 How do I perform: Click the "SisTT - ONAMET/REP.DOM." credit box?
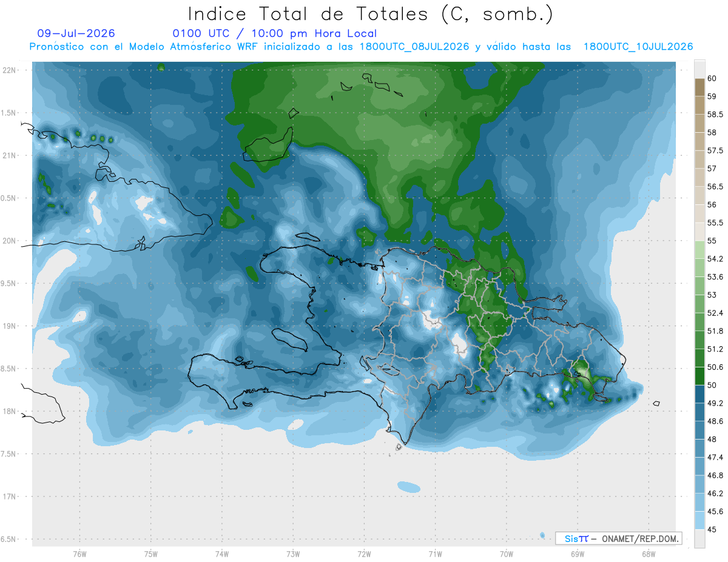(x=619, y=538)
